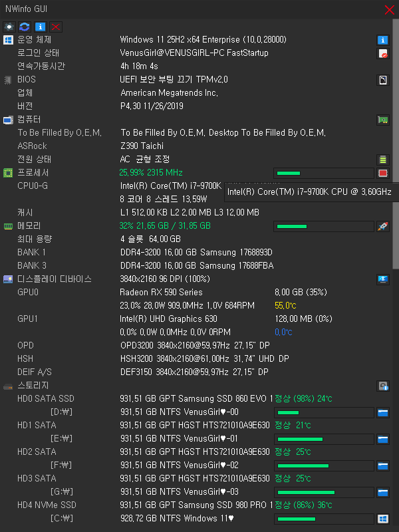Click the blue info toolbar icon
Viewport: 399px width, 532px height.
click(40, 27)
